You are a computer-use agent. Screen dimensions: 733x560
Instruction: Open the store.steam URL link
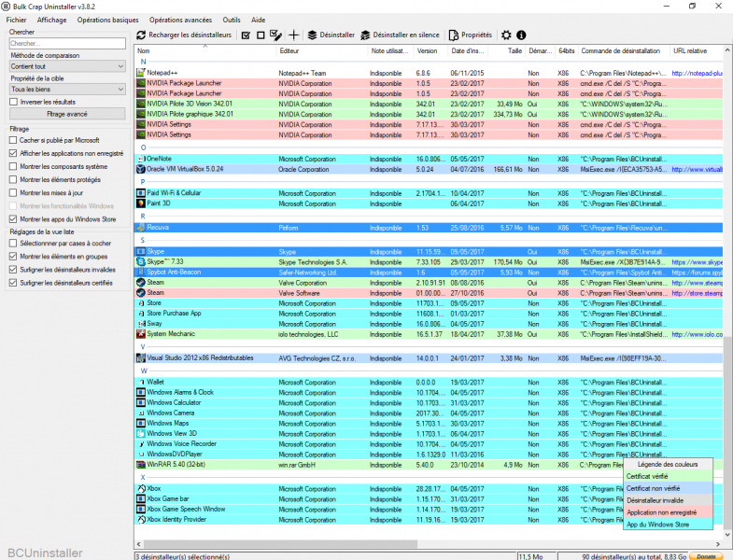tap(697, 294)
